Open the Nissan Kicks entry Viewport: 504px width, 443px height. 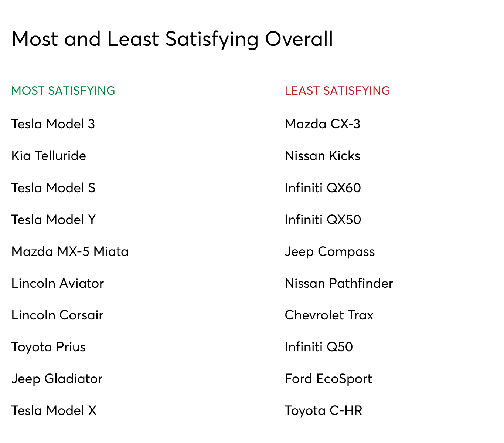[x=323, y=156]
